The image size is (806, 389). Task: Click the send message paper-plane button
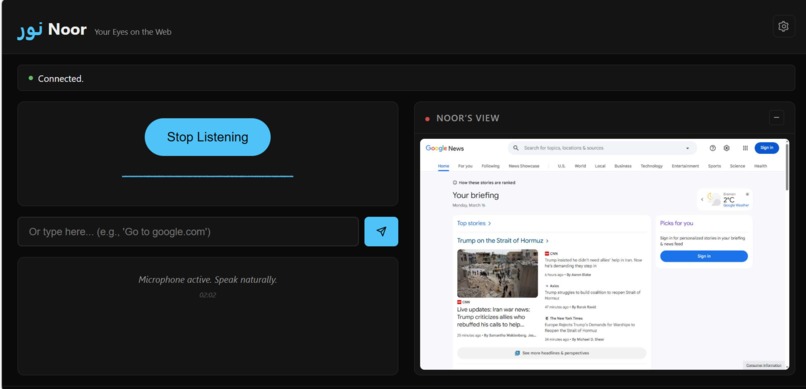pos(381,231)
